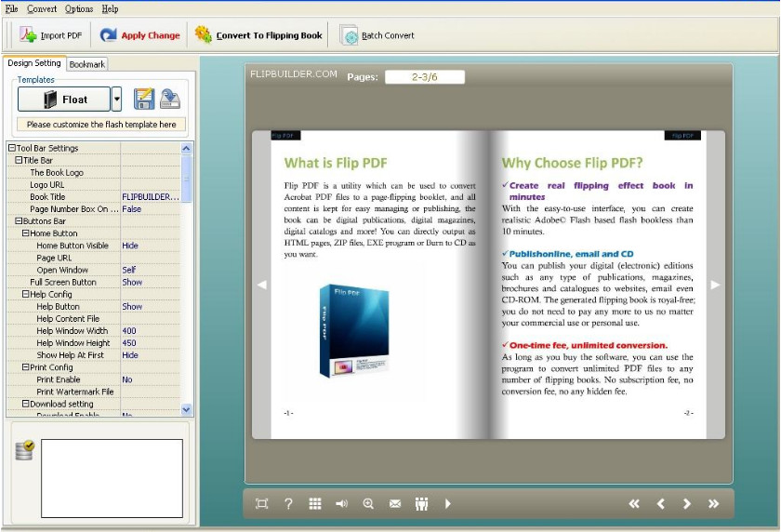The height and width of the screenshot is (532, 781).
Task: Collapse the Print Config node
Action: coord(25,366)
